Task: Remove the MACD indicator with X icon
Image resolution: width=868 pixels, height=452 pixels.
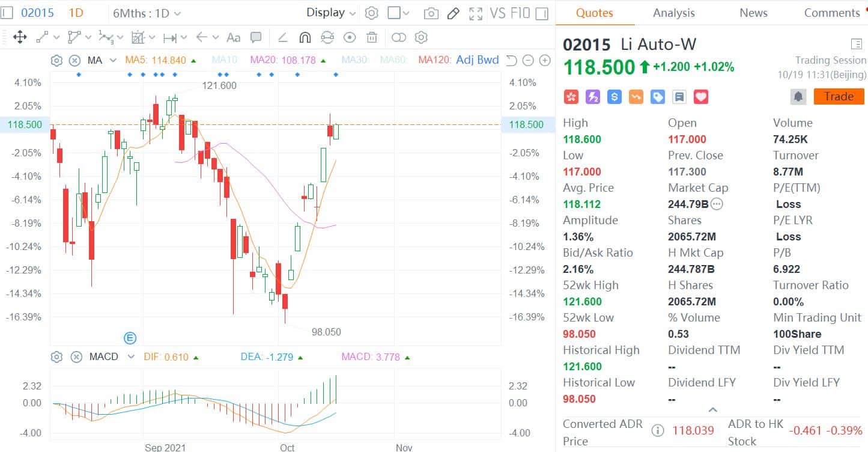Action: pos(76,357)
